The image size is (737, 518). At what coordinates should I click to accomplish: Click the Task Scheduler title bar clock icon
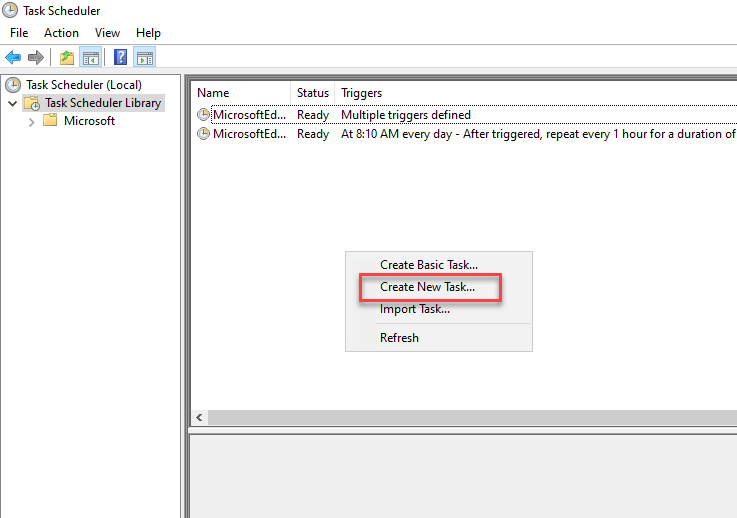point(10,10)
